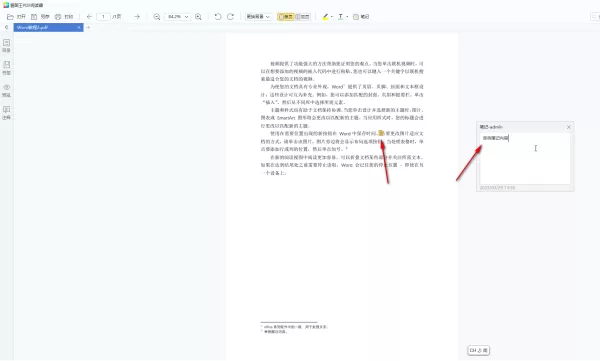Image resolution: width=600 pixels, height=361 pixels.
Task: Click the Save As button
Action: [40, 17]
